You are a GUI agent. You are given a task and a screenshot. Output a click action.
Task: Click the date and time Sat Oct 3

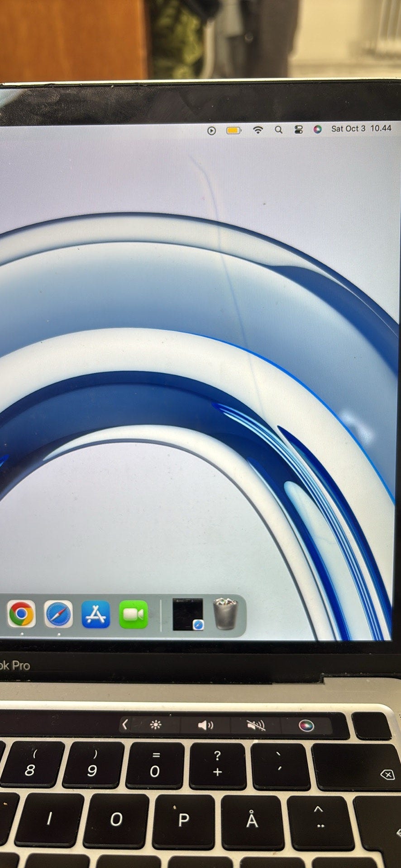[361, 128]
